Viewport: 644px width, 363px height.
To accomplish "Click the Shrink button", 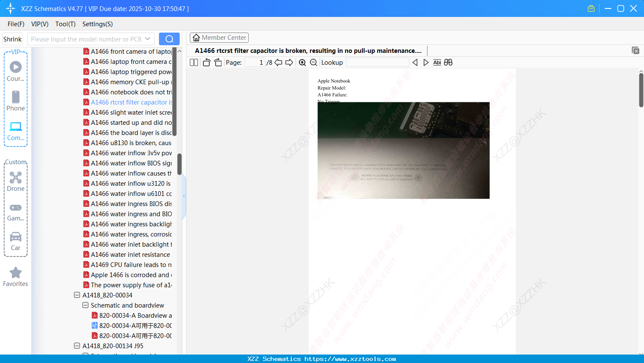I will pos(13,39).
